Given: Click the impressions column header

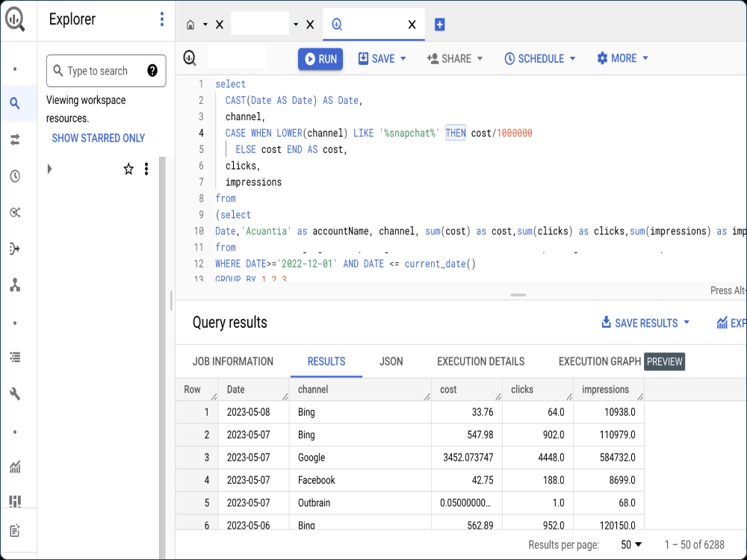Looking at the screenshot, I should (x=609, y=390).
